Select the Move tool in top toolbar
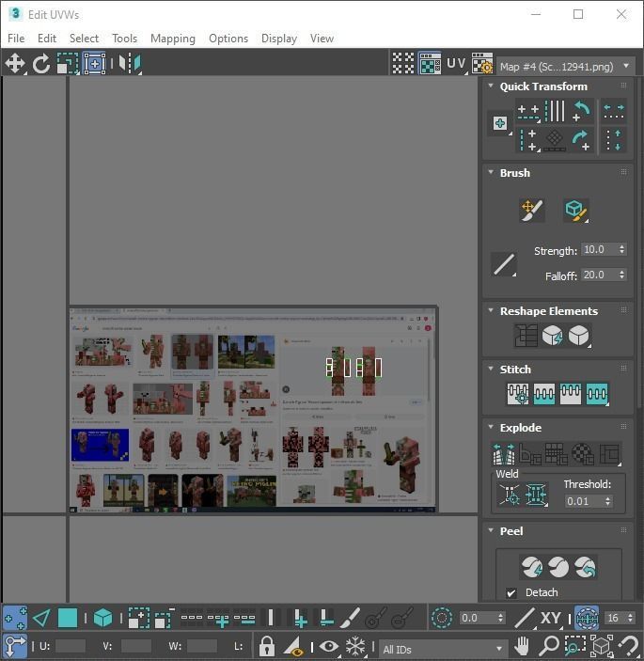Screen dimensions: 644x661 coord(15,63)
